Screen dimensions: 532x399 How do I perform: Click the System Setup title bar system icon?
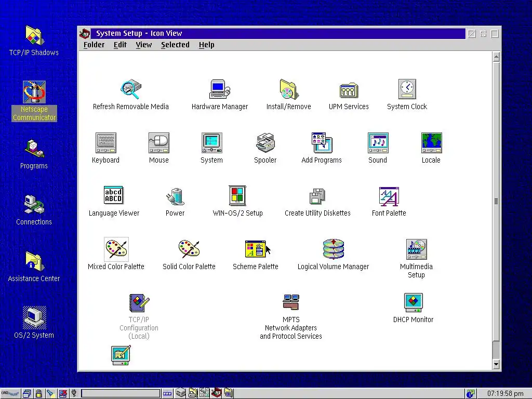(85, 33)
